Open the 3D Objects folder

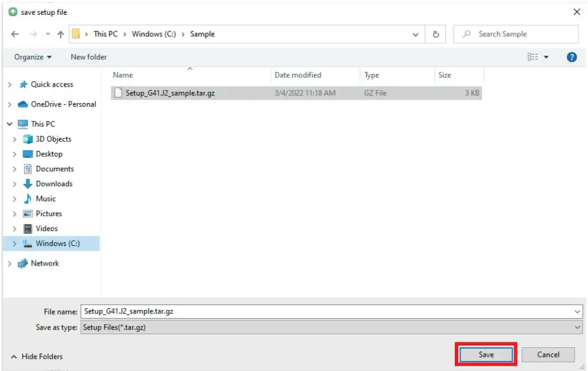tap(53, 139)
